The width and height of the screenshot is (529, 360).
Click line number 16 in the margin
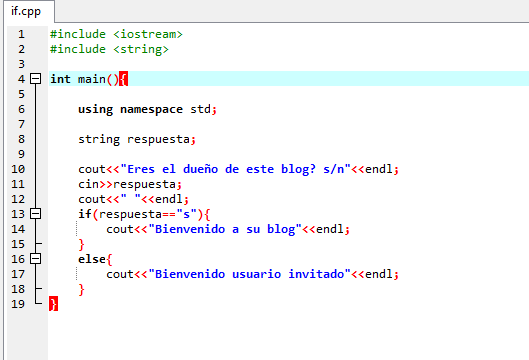[x=18, y=259]
